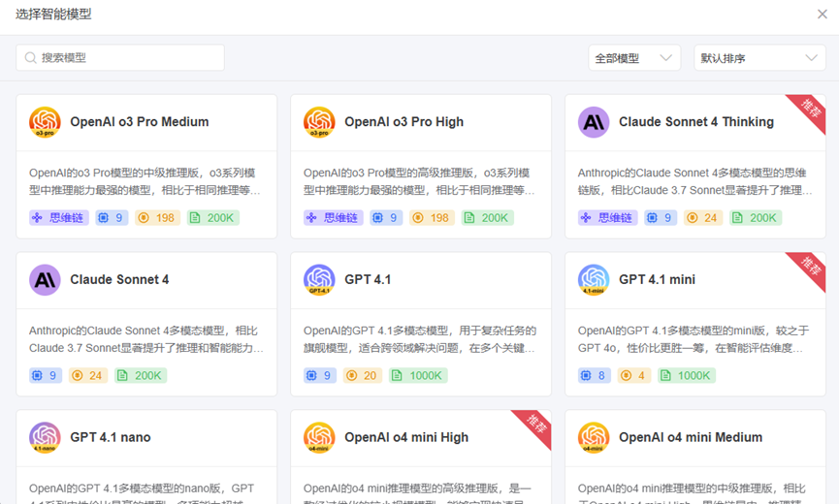
Task: Click the chip badge 9 on GPT 4.1
Action: click(x=320, y=375)
